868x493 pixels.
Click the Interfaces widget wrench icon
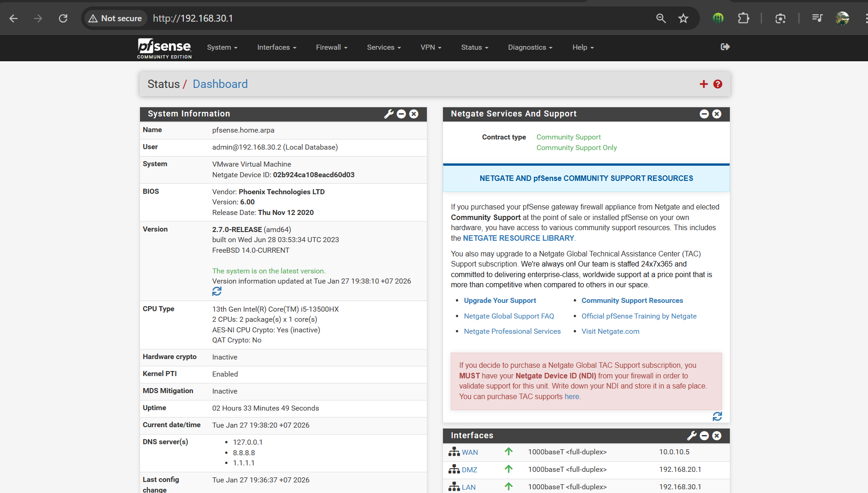coord(692,435)
